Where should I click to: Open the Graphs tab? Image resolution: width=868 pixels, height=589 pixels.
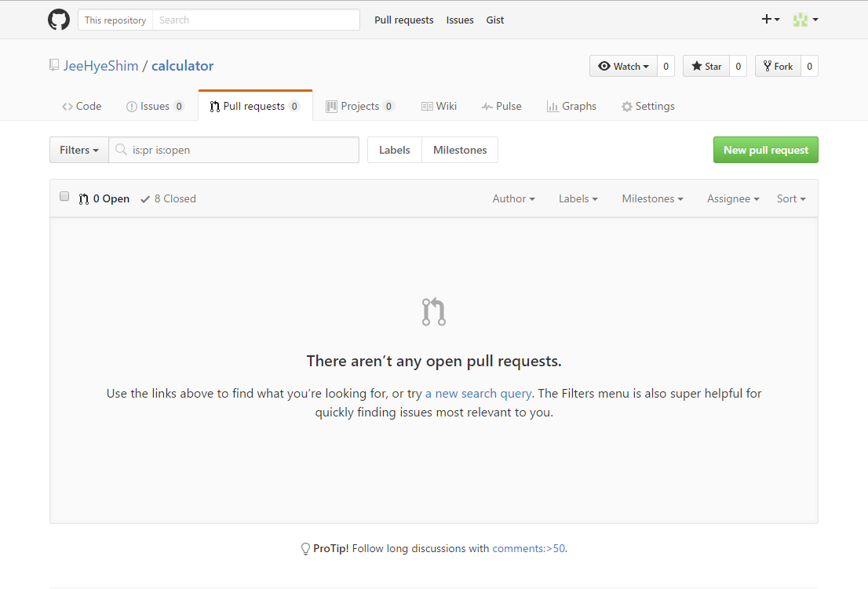coord(571,106)
